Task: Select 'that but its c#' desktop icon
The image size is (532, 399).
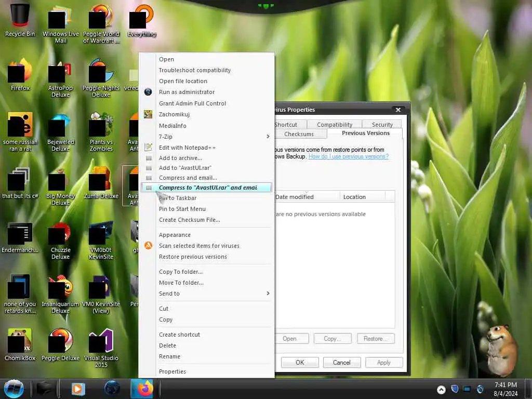Action: pos(20,182)
